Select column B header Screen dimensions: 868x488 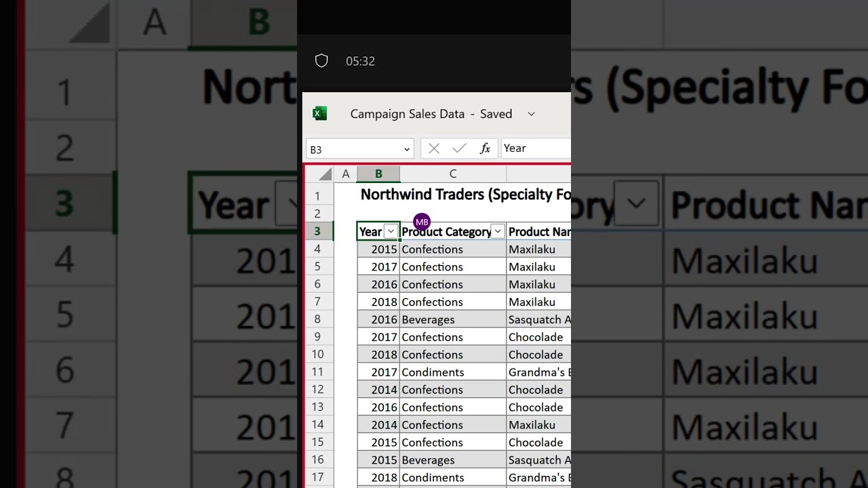378,174
